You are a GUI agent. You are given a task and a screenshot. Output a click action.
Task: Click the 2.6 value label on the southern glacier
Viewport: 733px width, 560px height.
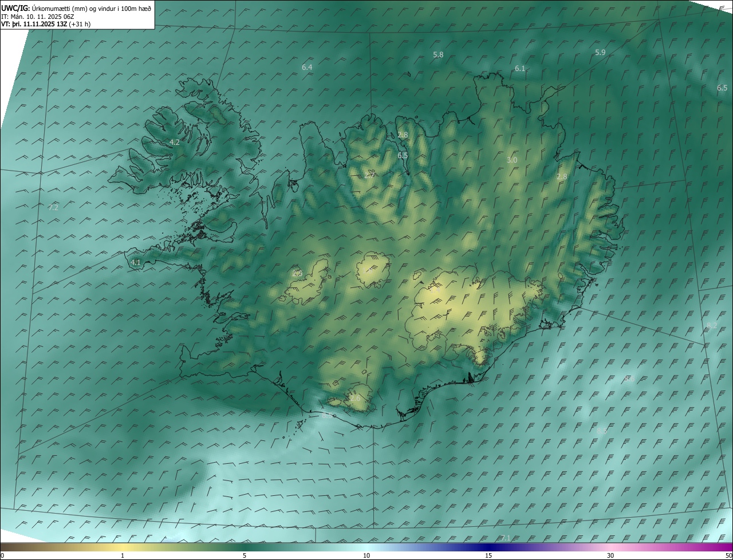tap(355, 398)
